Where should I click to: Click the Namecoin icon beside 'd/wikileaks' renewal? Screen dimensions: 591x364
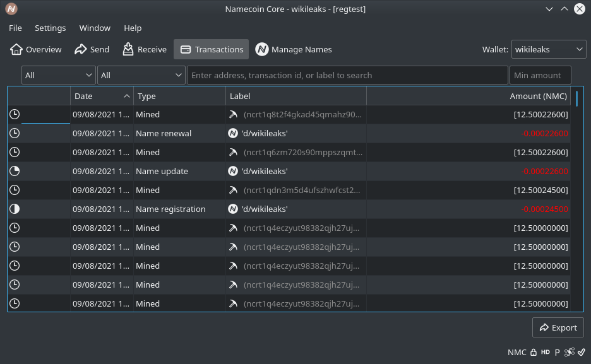233,132
